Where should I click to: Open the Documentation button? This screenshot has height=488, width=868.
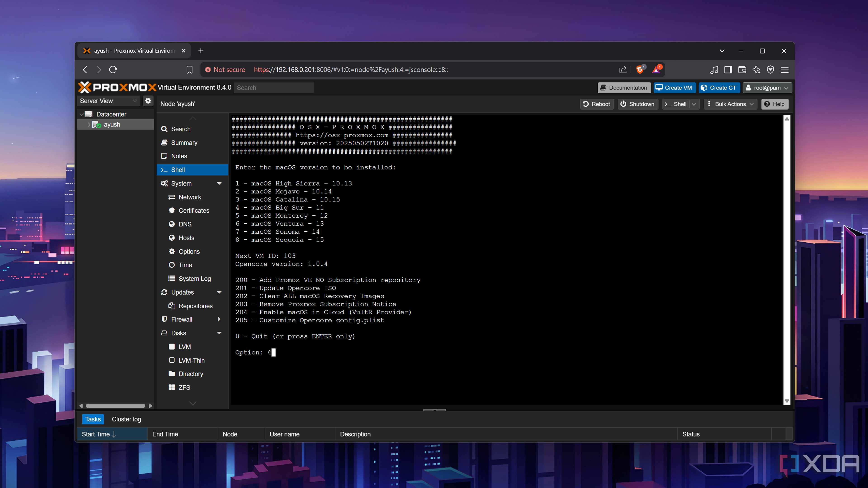coord(624,88)
